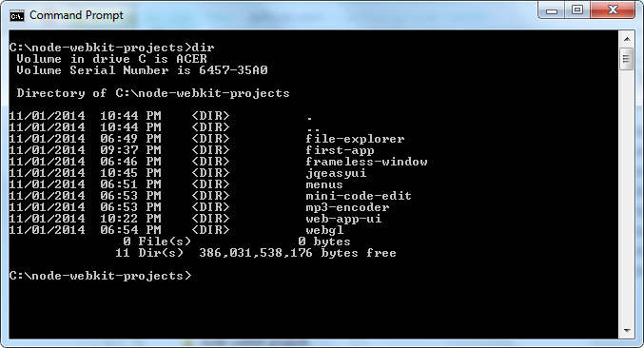
Task: Click the 06:54 PM timestamp
Action: [130, 231]
